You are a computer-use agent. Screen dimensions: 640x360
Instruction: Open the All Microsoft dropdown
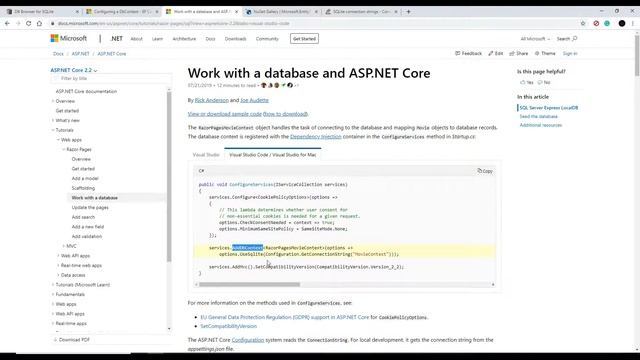(535, 39)
